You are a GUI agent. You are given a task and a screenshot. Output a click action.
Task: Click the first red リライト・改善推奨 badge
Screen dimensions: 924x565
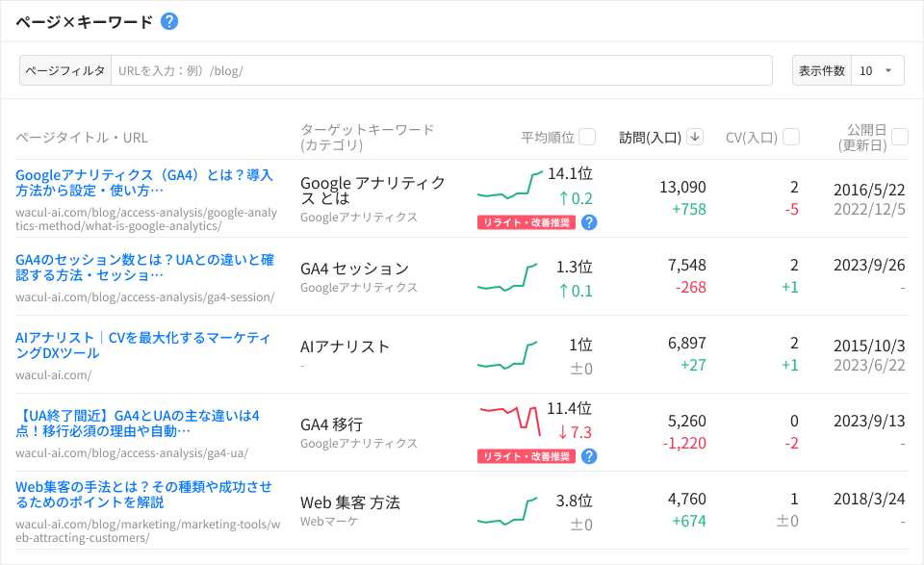tap(526, 222)
